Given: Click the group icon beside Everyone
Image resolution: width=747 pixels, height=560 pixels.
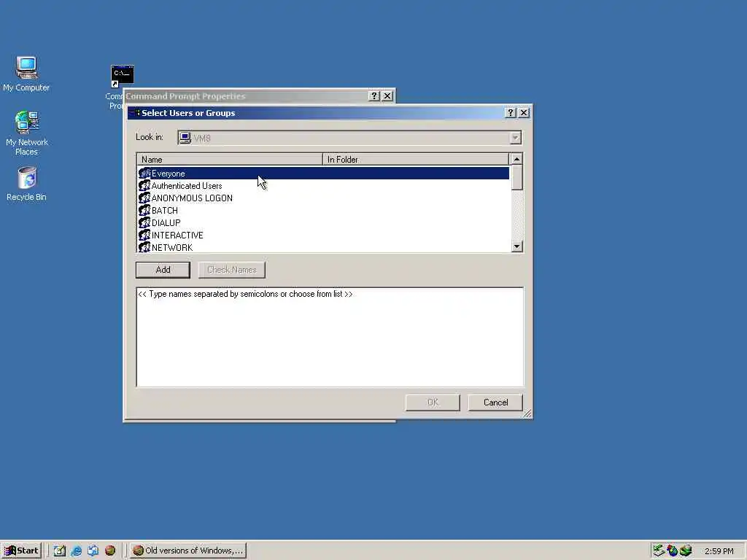Looking at the screenshot, I should click(144, 174).
